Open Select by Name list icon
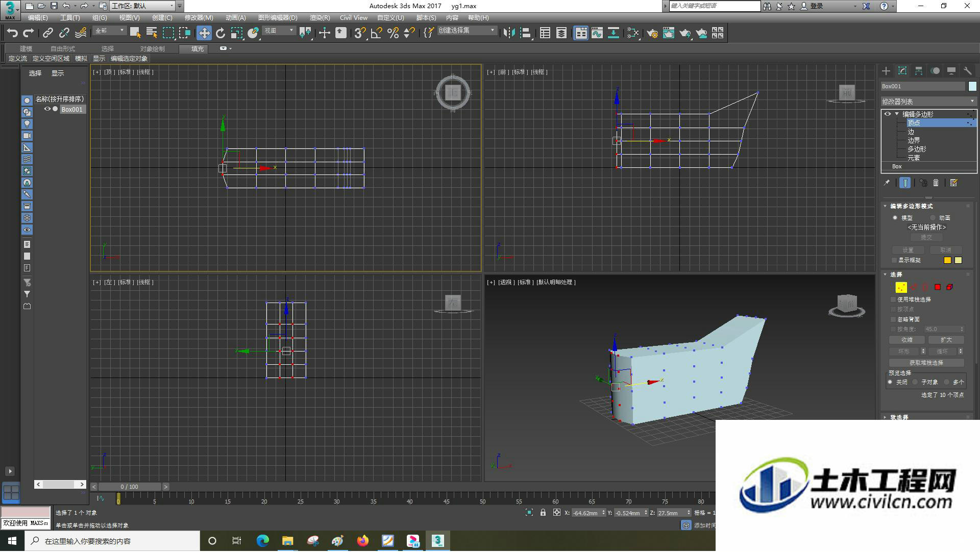Image resolution: width=980 pixels, height=552 pixels. (152, 33)
